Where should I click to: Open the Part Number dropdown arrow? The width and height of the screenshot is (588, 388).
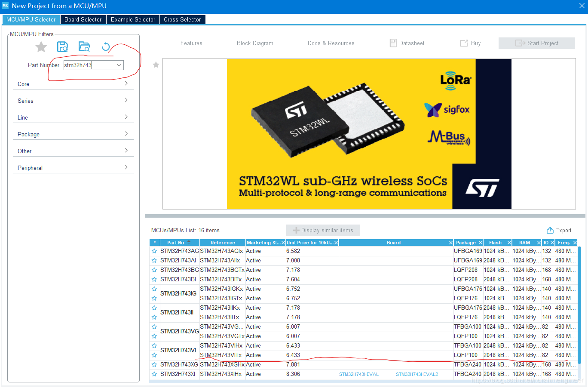119,65
